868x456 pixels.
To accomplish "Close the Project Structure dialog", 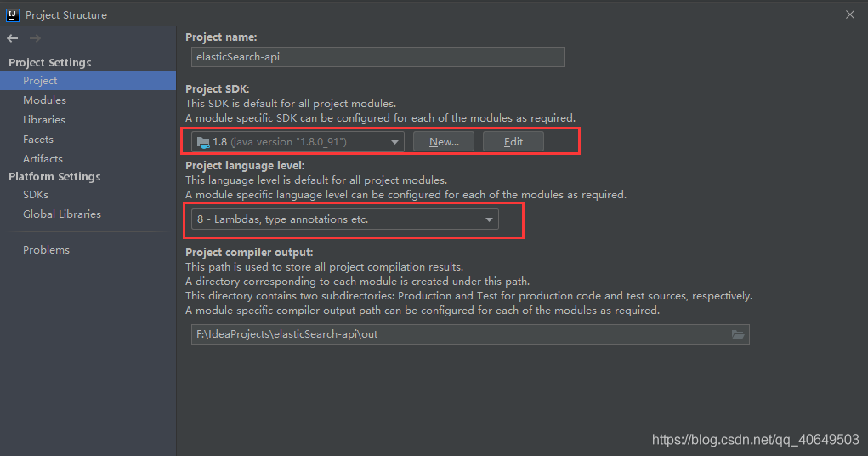I will coord(850,15).
